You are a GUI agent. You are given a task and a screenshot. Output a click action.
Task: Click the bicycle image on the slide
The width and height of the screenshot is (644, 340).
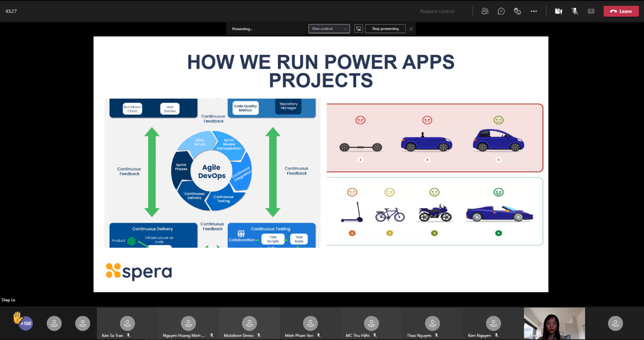(390, 215)
